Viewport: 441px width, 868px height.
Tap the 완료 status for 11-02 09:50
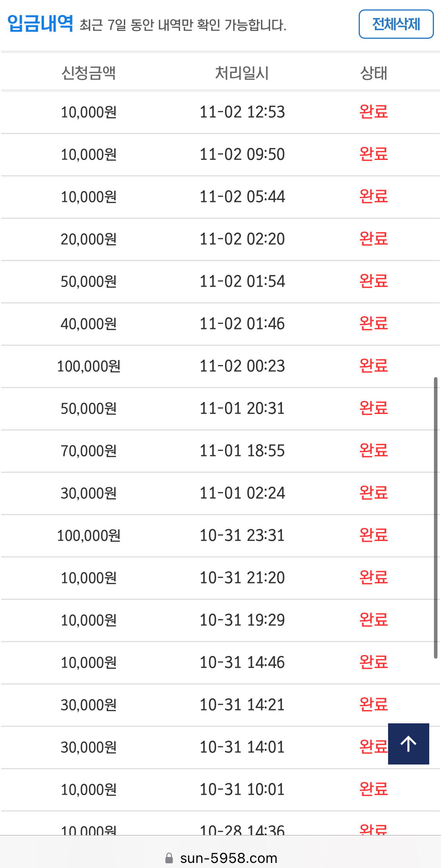[x=374, y=154]
